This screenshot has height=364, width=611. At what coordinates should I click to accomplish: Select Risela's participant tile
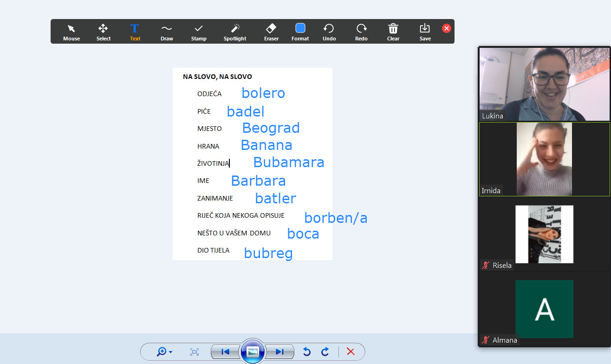545,234
